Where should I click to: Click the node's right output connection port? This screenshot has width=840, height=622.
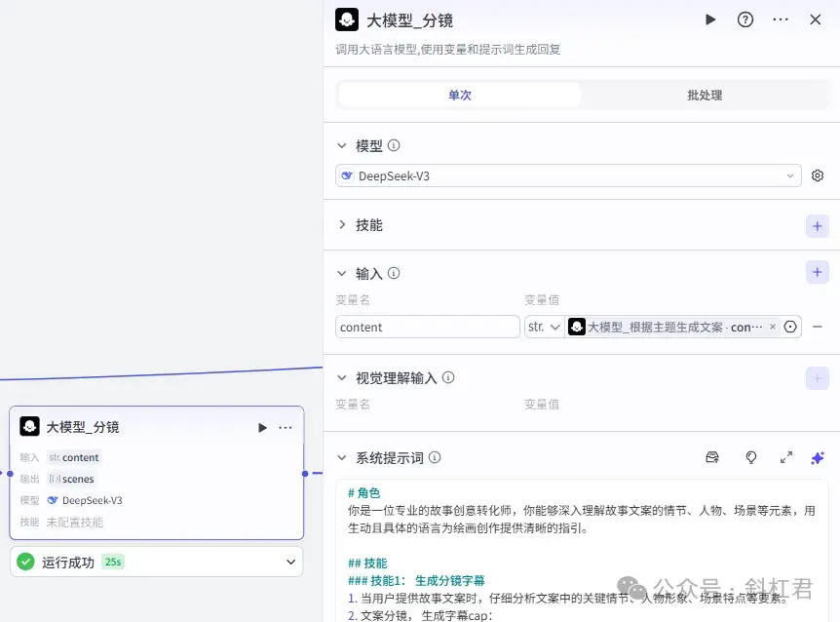tap(305, 474)
